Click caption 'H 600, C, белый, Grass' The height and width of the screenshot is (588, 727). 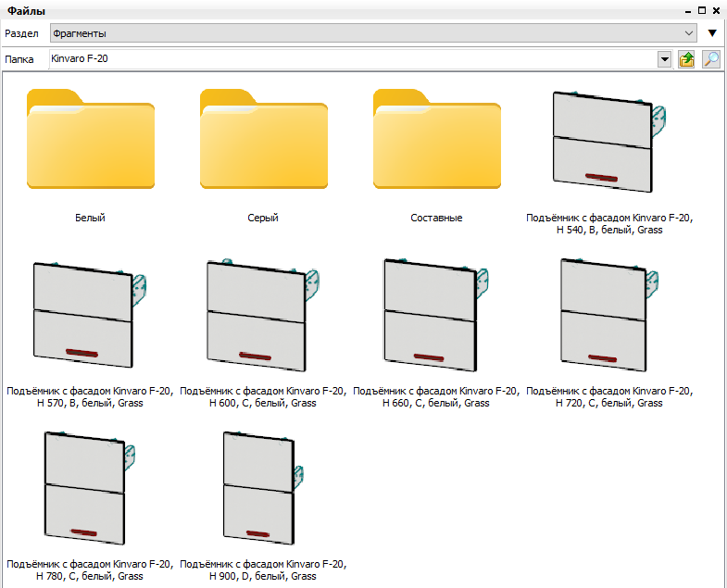(x=263, y=403)
